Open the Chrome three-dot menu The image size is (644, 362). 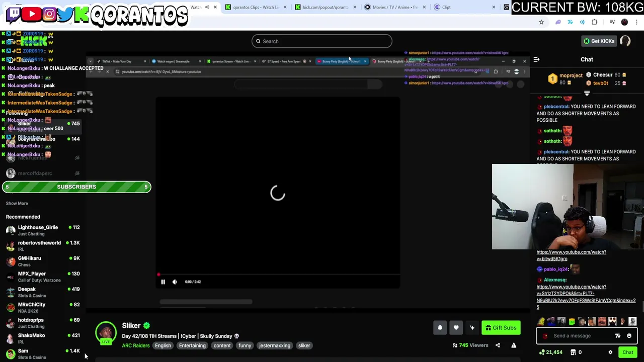point(637,22)
